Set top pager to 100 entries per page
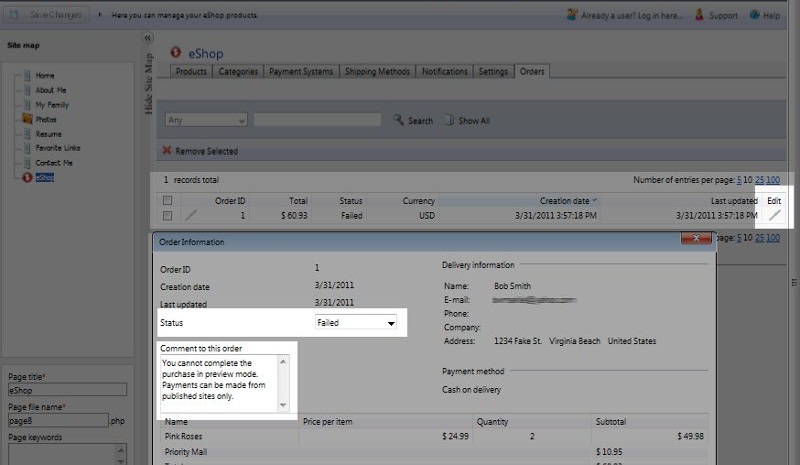This screenshot has width=800, height=465. (x=773, y=180)
